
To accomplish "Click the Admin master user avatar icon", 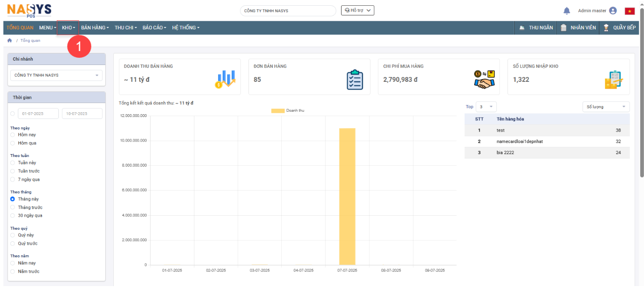I will pos(613,11).
